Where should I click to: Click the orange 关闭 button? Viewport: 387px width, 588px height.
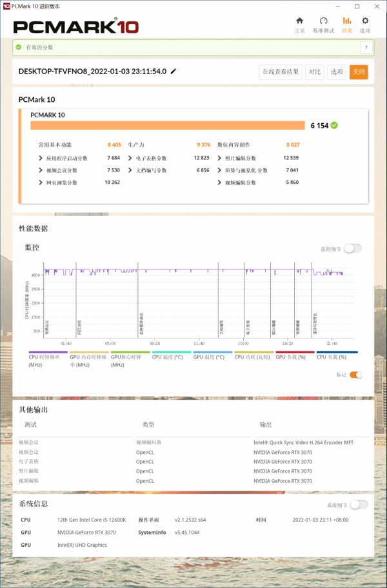click(x=359, y=72)
